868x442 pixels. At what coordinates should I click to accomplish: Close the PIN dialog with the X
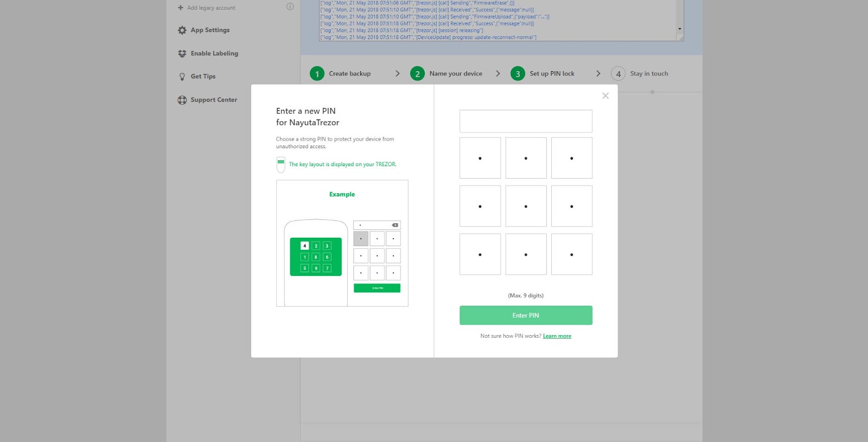(x=605, y=96)
